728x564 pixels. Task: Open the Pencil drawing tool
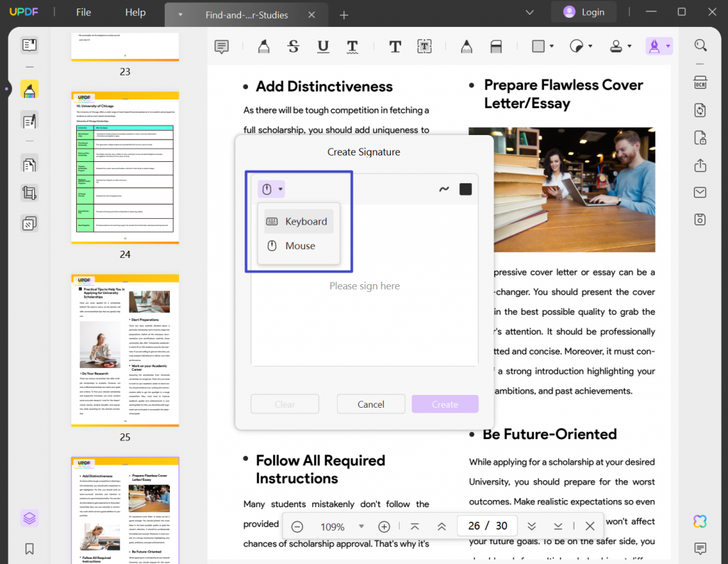466,45
